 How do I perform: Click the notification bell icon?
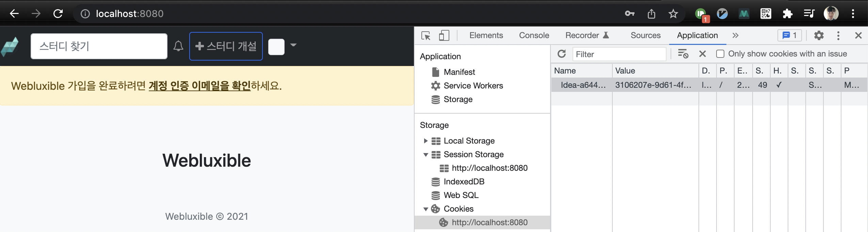click(178, 46)
